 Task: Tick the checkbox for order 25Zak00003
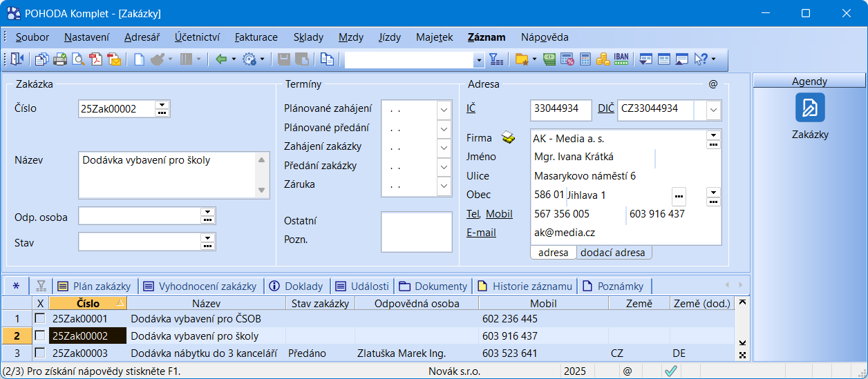(40, 353)
